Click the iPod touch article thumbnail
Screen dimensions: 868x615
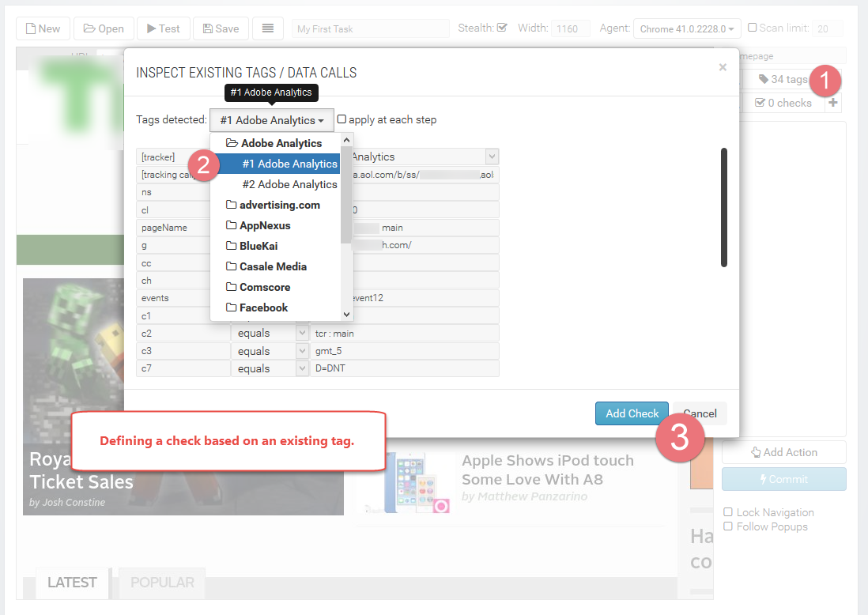point(409,482)
